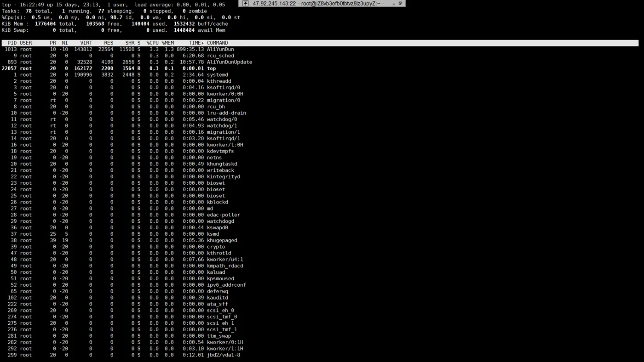The image size is (644, 362).
Task: Click the USER column header
Action: 26,43
